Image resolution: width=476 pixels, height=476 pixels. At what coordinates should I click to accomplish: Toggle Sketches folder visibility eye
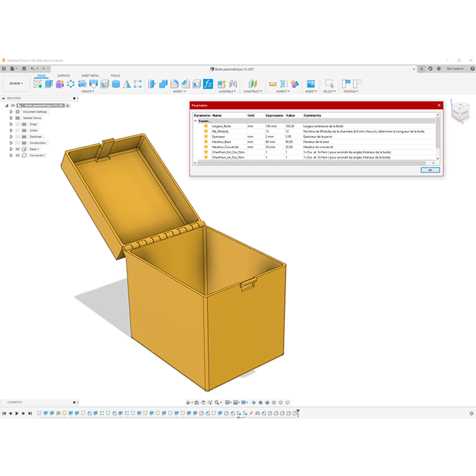18,137
